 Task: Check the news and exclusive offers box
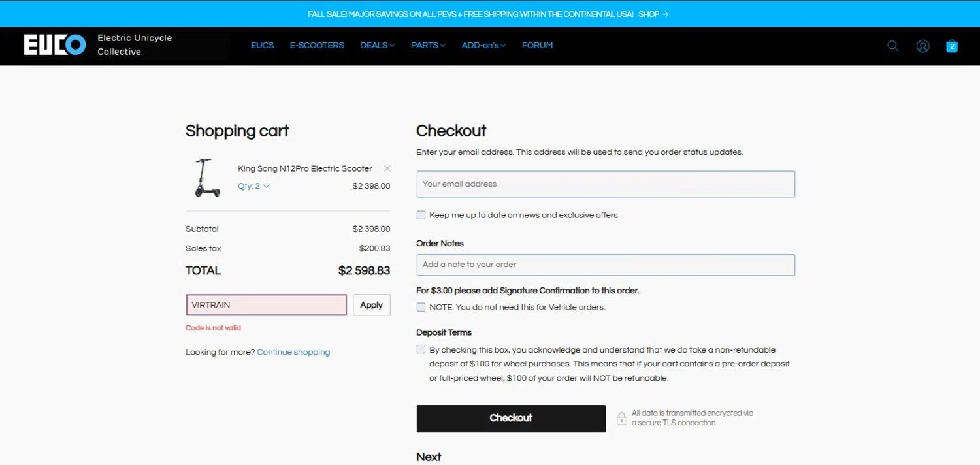(421, 215)
